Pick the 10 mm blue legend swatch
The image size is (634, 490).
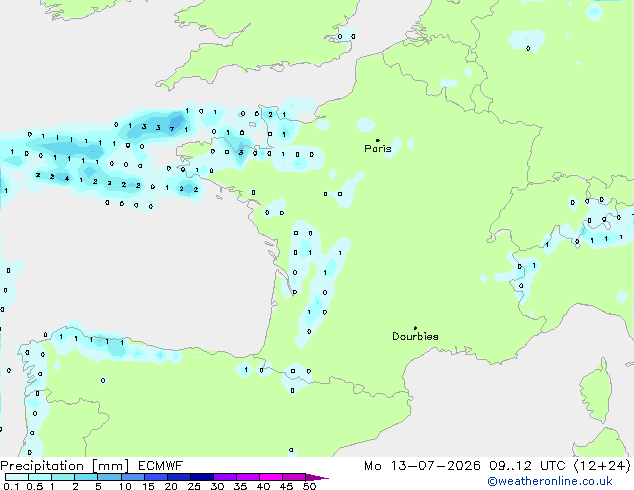(133, 477)
